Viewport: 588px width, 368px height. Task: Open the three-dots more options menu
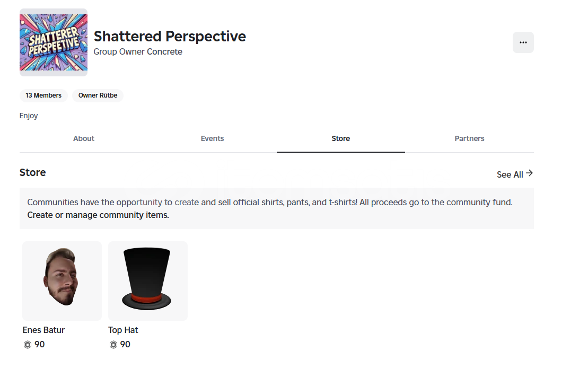click(523, 42)
